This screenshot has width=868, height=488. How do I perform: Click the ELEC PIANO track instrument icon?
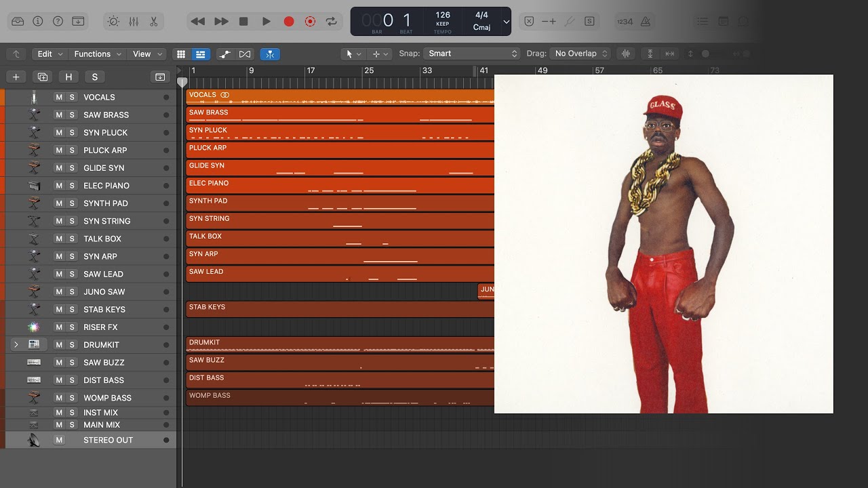coord(34,186)
